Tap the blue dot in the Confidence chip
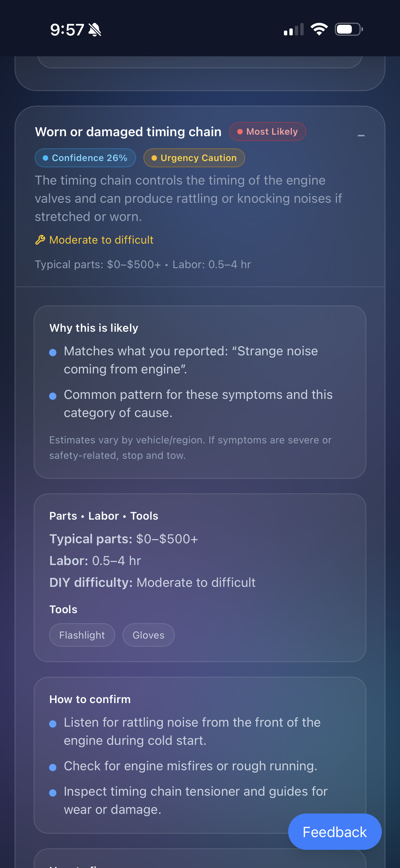Viewport: 400px width, 868px height. [45, 157]
